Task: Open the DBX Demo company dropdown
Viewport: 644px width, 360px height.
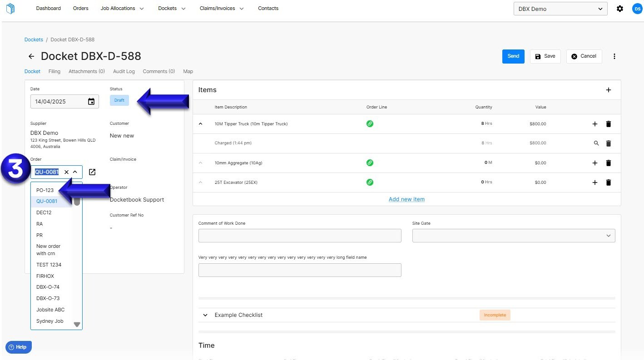Action: pyautogui.click(x=560, y=9)
